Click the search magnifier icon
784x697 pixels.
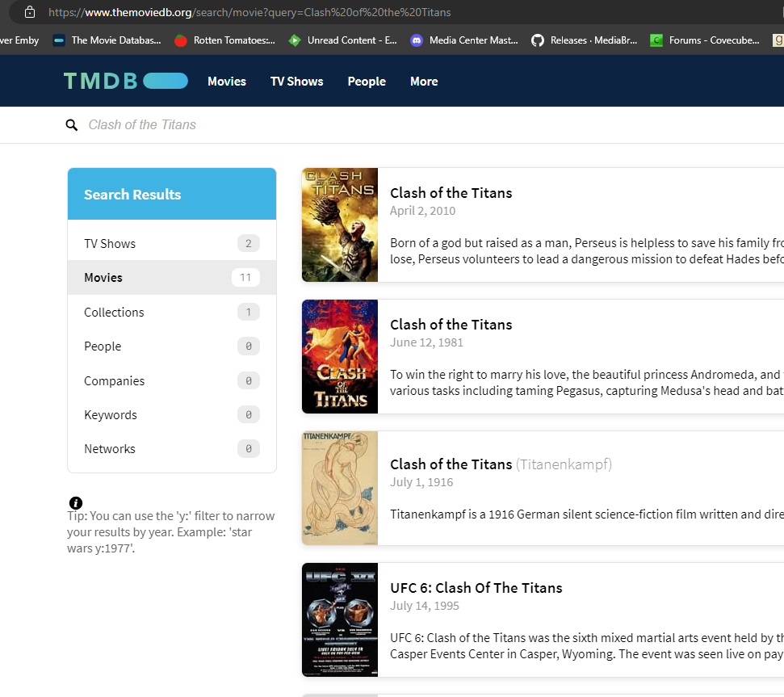(72, 125)
